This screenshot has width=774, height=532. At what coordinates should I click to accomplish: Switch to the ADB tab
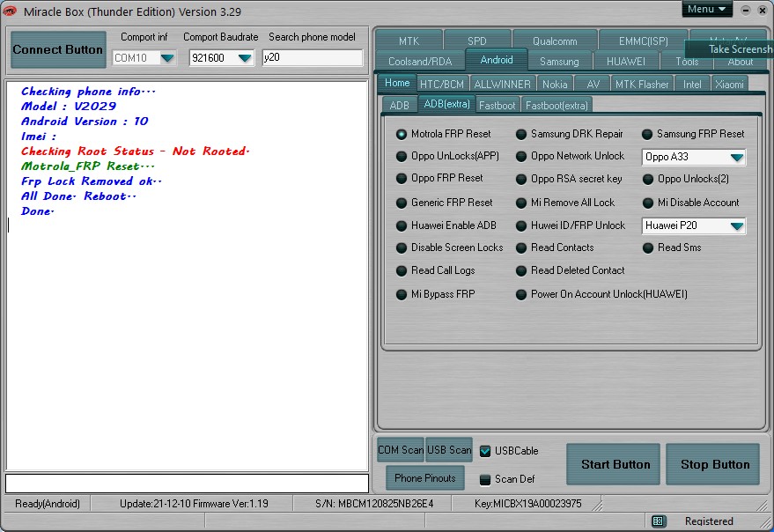point(400,105)
